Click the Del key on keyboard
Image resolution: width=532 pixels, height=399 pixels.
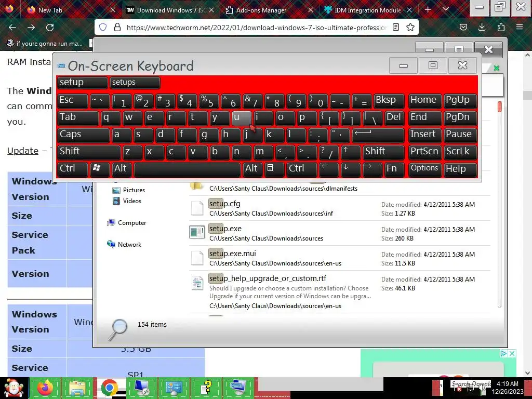pos(394,118)
